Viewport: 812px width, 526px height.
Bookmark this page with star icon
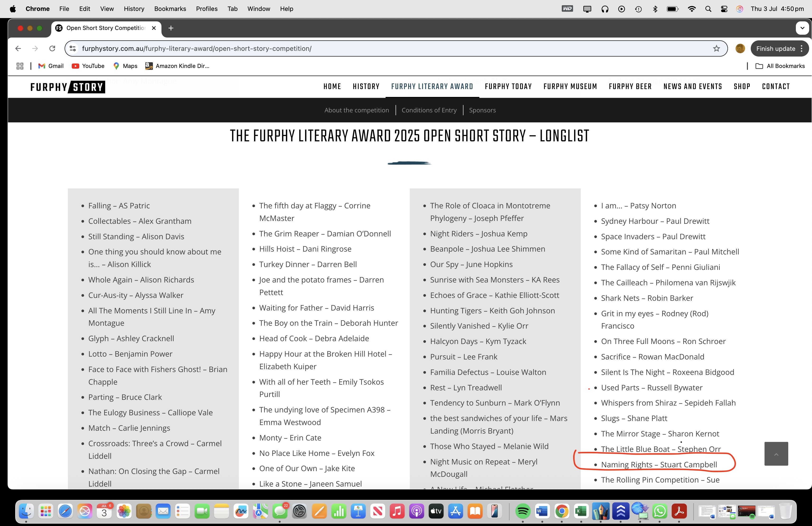click(x=716, y=48)
